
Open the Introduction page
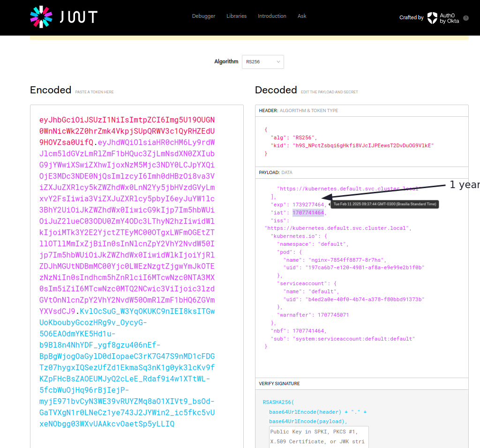tap(272, 16)
